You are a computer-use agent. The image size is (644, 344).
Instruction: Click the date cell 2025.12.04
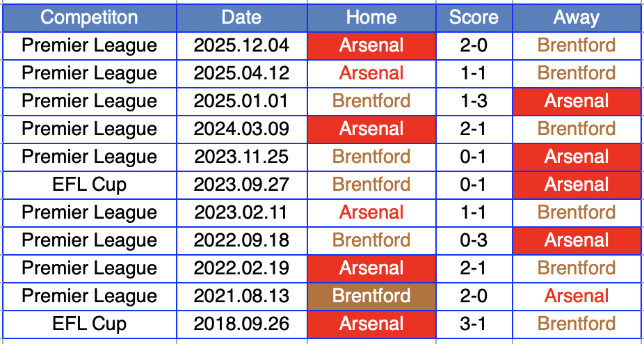241,45
